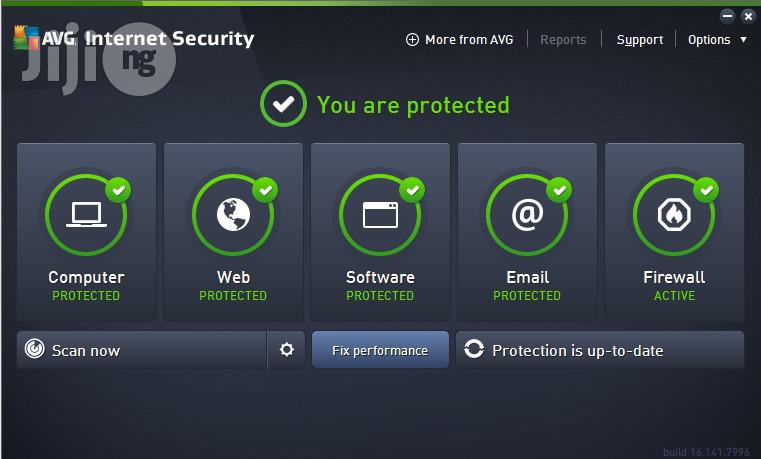Click the Scan now radar icon
The width and height of the screenshot is (761, 459).
click(x=34, y=349)
